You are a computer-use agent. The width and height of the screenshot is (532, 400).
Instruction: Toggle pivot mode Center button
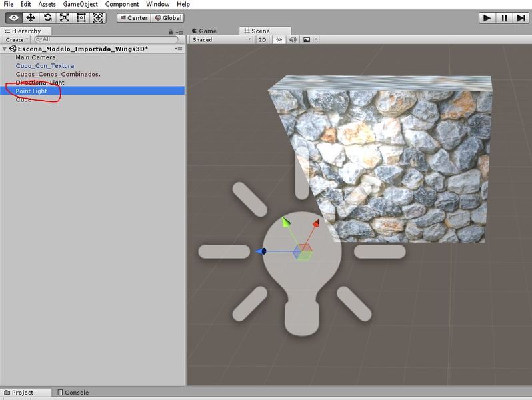point(134,18)
